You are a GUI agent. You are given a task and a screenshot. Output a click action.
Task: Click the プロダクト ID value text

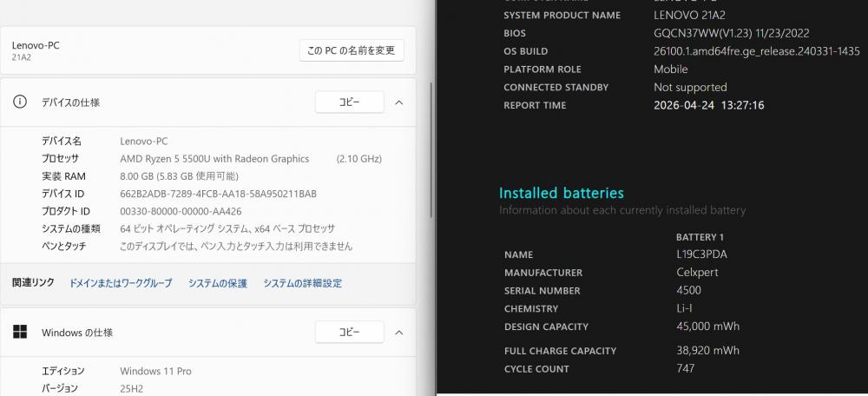tap(181, 212)
